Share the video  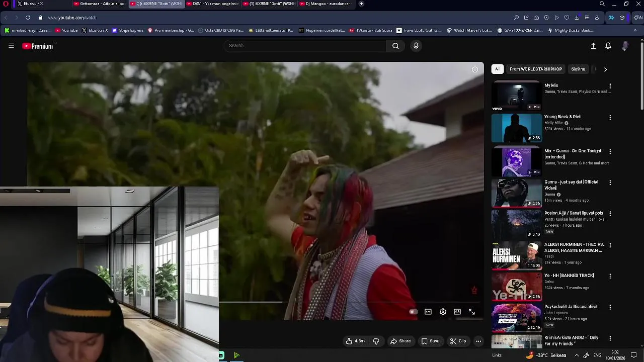click(x=400, y=341)
